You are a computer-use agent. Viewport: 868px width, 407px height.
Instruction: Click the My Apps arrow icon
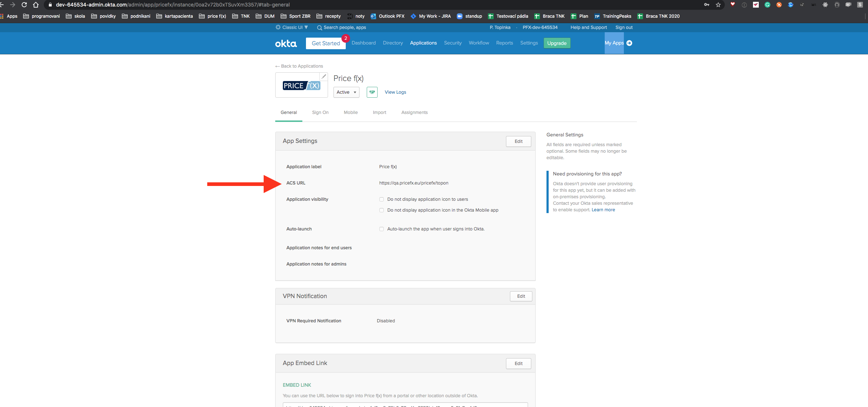tap(629, 43)
